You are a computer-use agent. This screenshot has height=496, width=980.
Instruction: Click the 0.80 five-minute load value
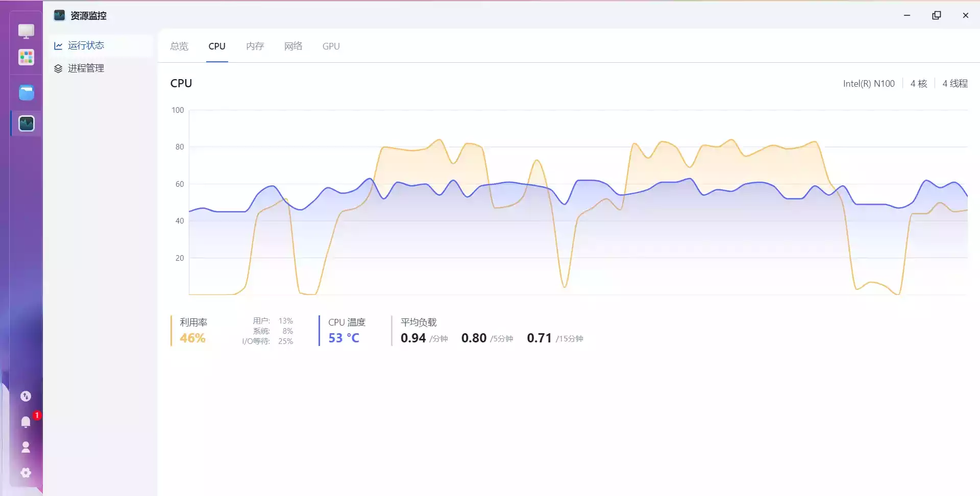coord(474,338)
